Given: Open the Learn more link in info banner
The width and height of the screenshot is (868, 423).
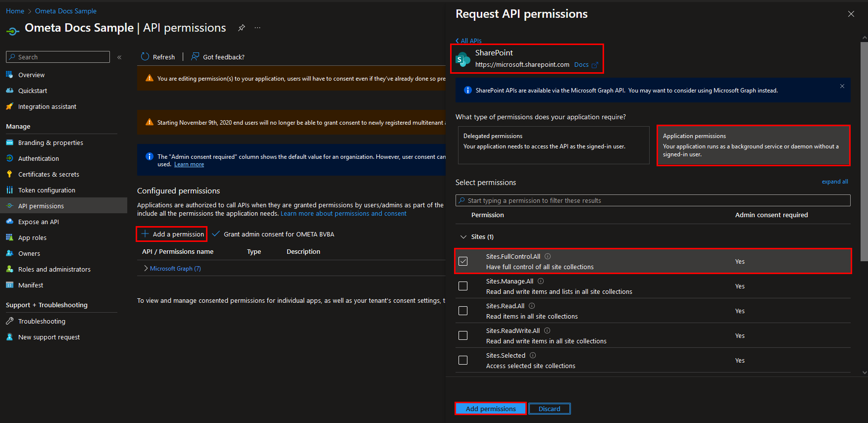Looking at the screenshot, I should click(x=189, y=164).
